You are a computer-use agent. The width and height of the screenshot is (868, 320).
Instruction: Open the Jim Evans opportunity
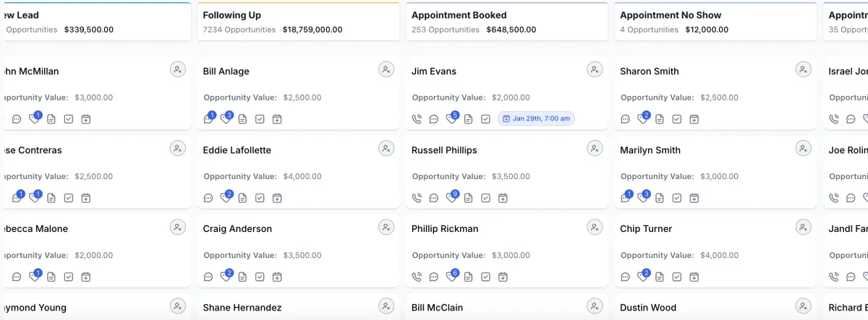click(434, 72)
